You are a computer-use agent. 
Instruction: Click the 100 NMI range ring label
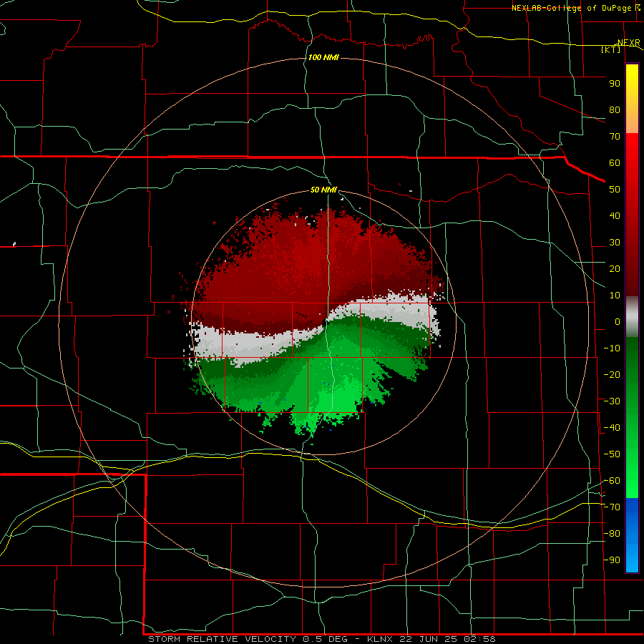tap(323, 57)
